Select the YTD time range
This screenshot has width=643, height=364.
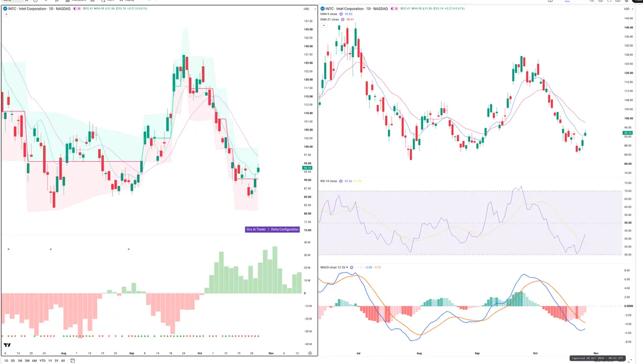pyautogui.click(x=42, y=361)
